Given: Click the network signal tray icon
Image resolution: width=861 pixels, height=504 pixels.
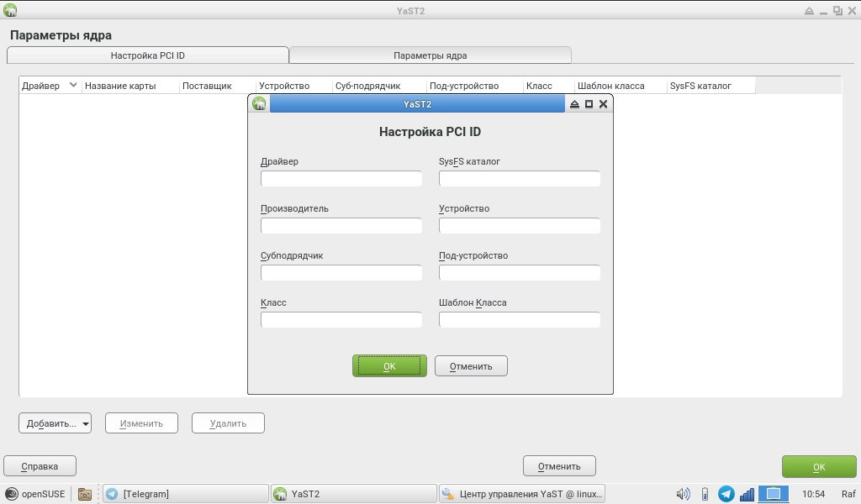Looking at the screenshot, I should pos(747,494).
